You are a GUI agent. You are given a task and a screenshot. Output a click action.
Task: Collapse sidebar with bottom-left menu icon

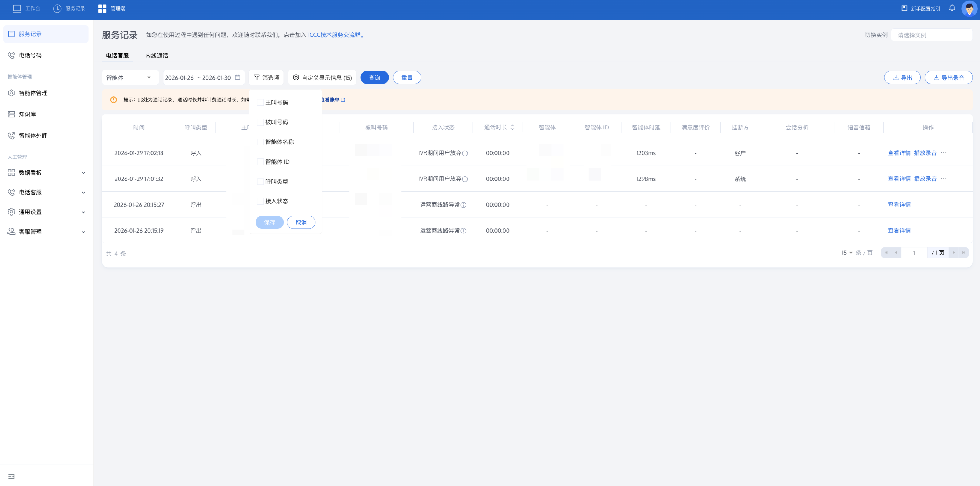(x=11, y=476)
